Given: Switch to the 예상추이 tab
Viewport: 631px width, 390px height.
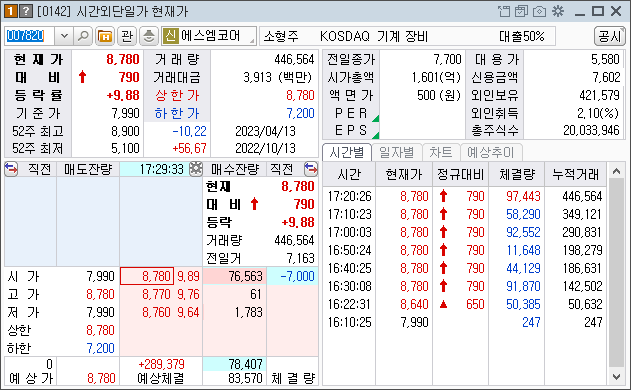Looking at the screenshot, I should pyautogui.click(x=491, y=153).
